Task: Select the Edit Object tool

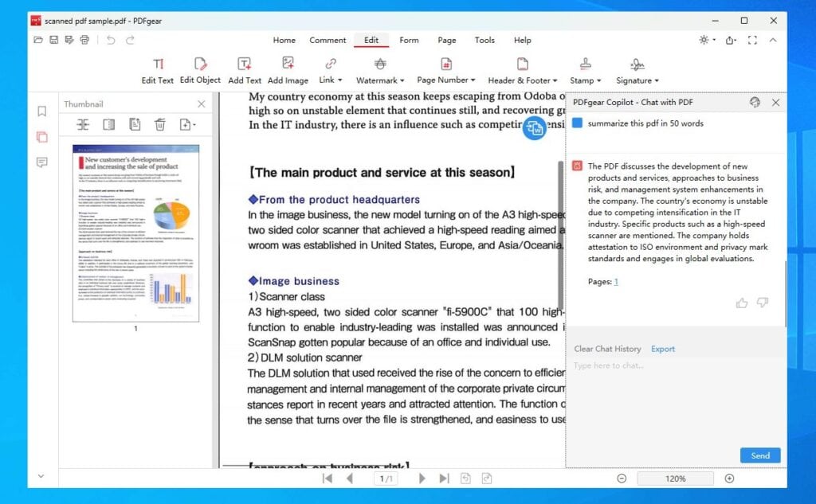Action: coord(200,71)
